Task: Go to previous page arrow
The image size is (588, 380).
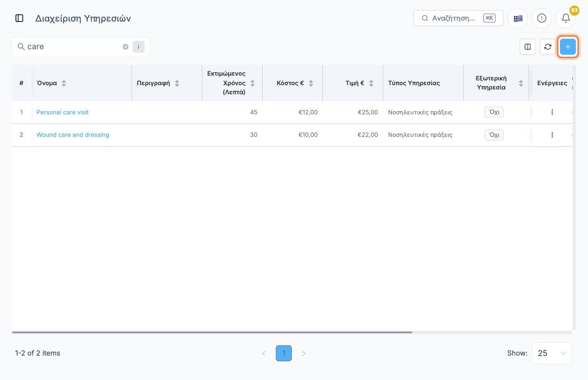Action: tap(264, 354)
